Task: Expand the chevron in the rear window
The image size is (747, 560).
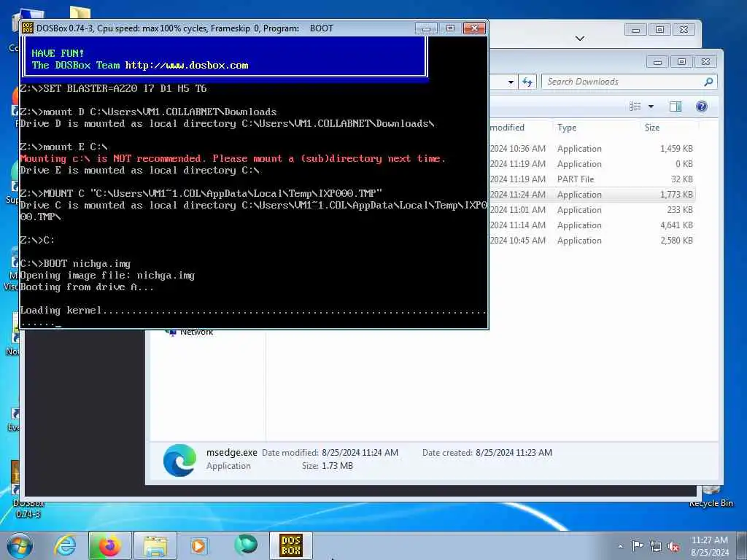Action: [x=580, y=38]
